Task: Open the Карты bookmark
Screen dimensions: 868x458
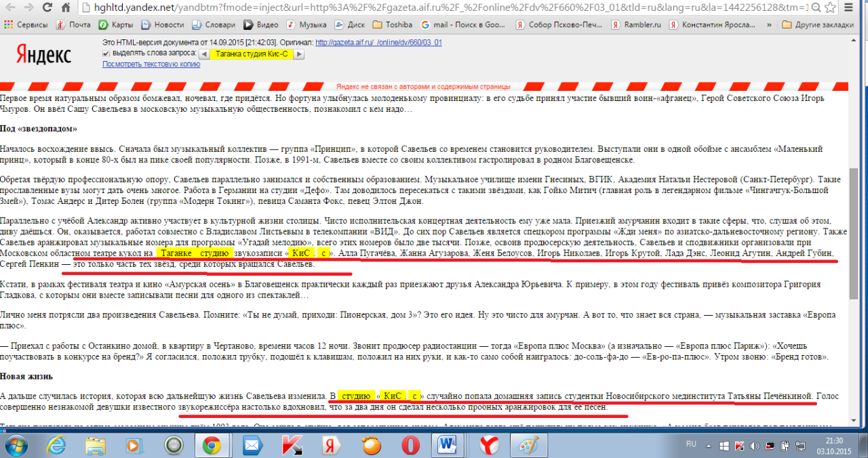Action: pos(116,24)
